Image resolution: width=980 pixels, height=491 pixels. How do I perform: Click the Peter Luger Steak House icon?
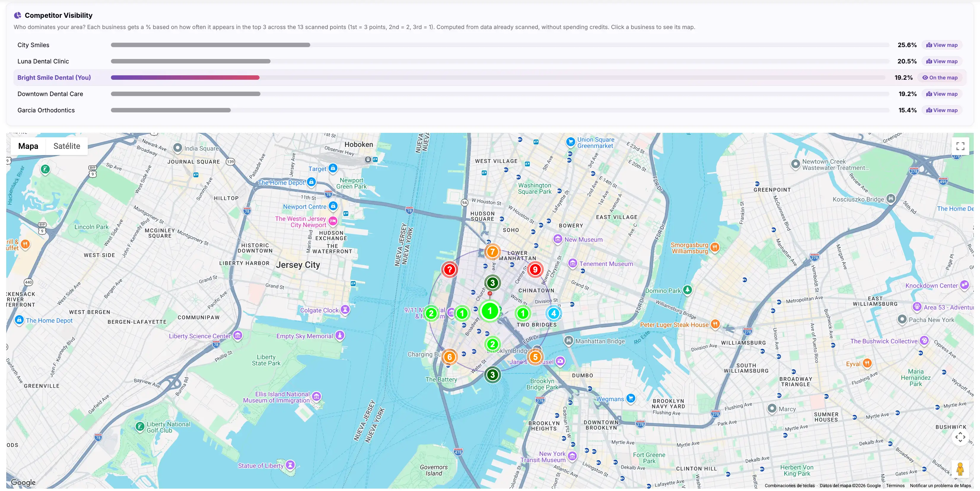[715, 324]
